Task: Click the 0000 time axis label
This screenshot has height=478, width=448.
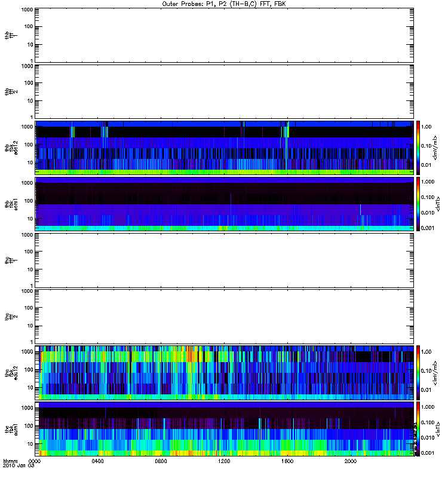Action: click(x=34, y=461)
